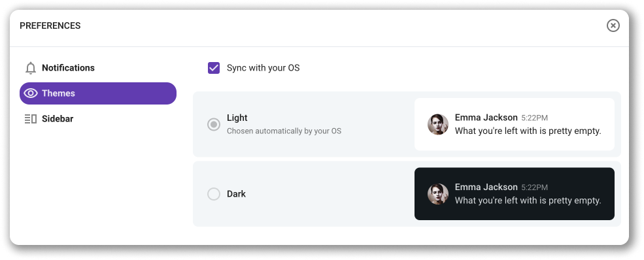Click the bell icon beside Notifications

31,68
